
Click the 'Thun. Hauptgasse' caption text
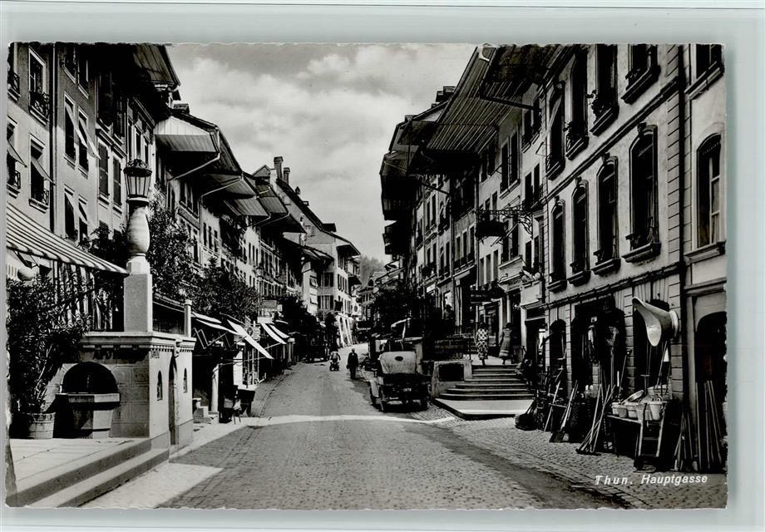coord(651,480)
